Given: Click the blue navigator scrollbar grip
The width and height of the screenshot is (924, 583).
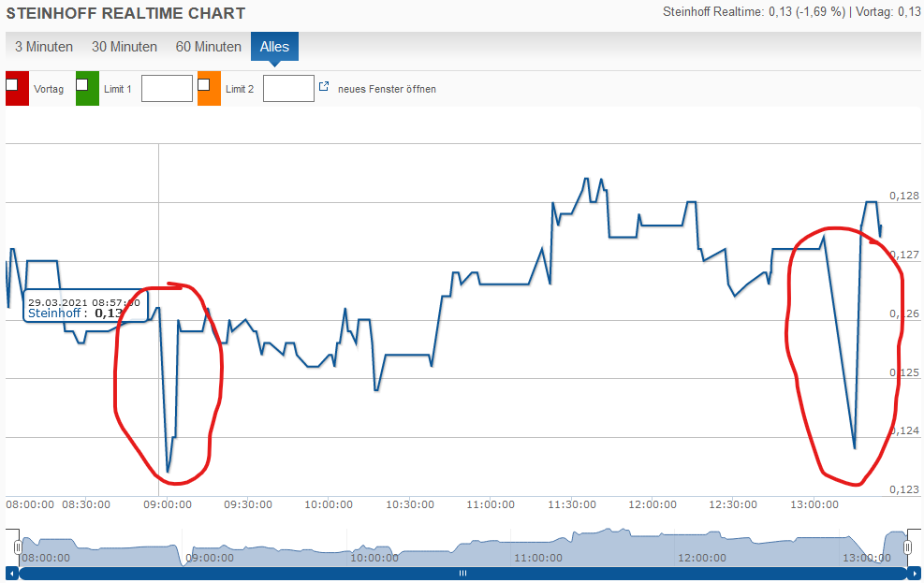Looking at the screenshot, I should 463,573.
